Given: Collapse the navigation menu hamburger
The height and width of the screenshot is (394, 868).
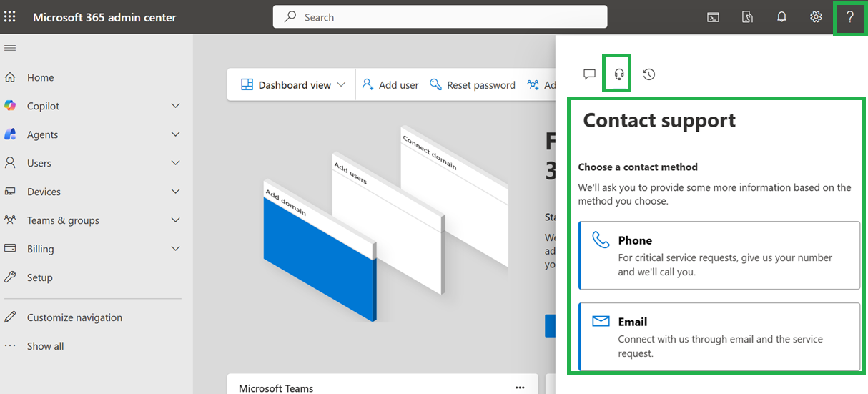Looking at the screenshot, I should (10, 48).
